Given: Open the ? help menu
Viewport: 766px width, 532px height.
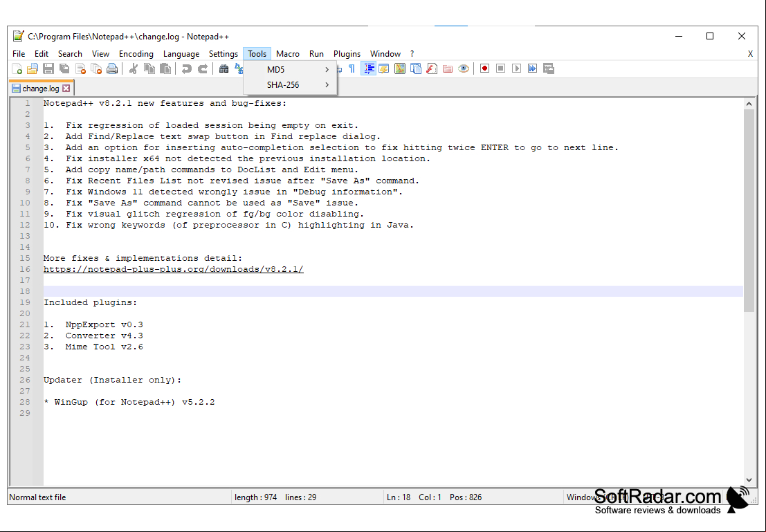Looking at the screenshot, I should (412, 54).
